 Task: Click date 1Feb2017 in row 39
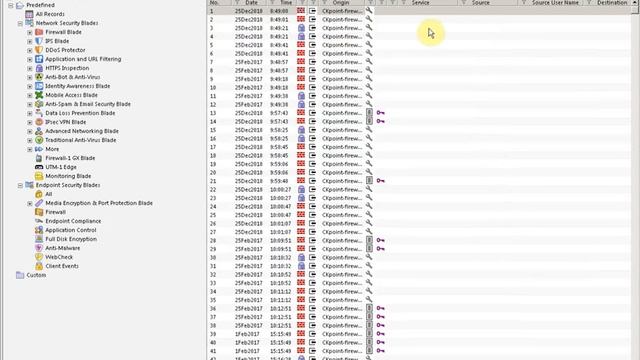pos(247,334)
